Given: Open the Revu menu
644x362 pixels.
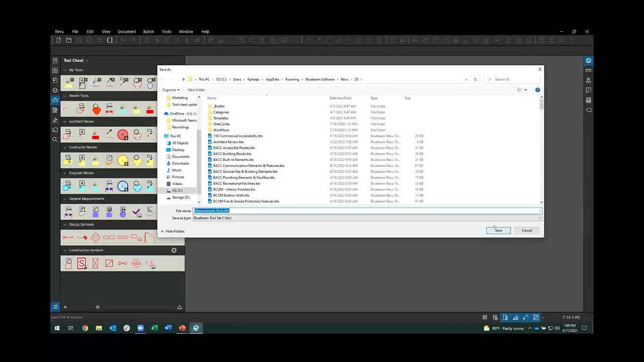Looking at the screenshot, I should coord(59,32).
